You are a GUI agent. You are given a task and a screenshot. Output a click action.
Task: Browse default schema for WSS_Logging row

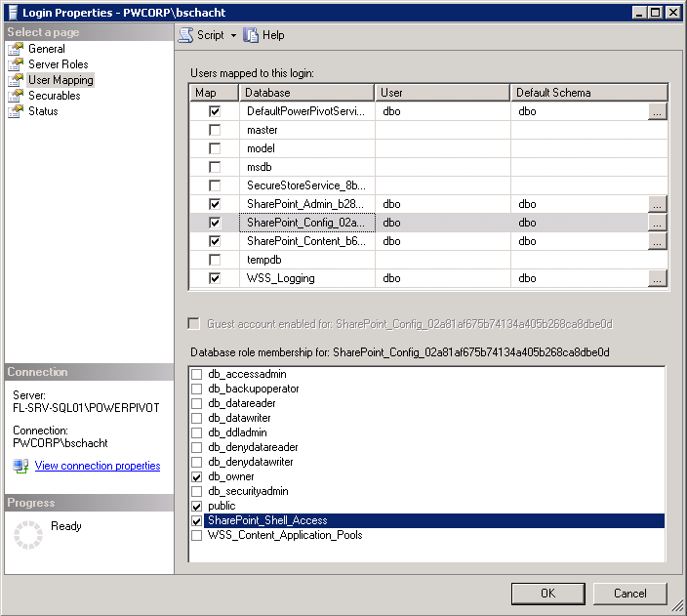(x=657, y=278)
